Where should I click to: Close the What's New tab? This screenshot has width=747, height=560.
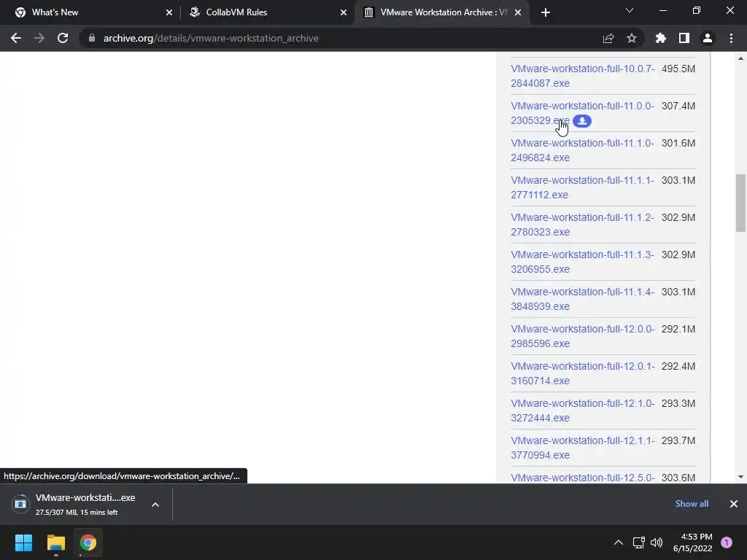pos(169,12)
